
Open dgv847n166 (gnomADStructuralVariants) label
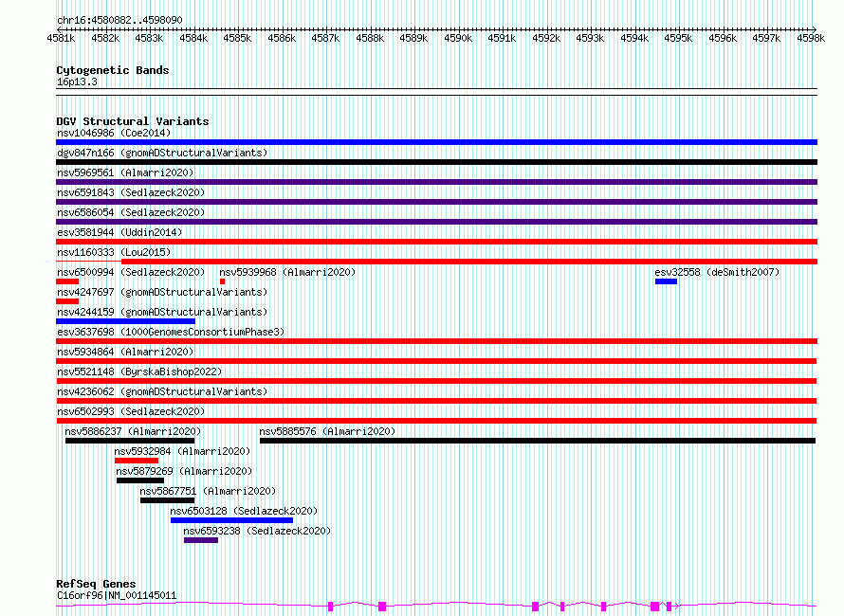[x=162, y=153]
